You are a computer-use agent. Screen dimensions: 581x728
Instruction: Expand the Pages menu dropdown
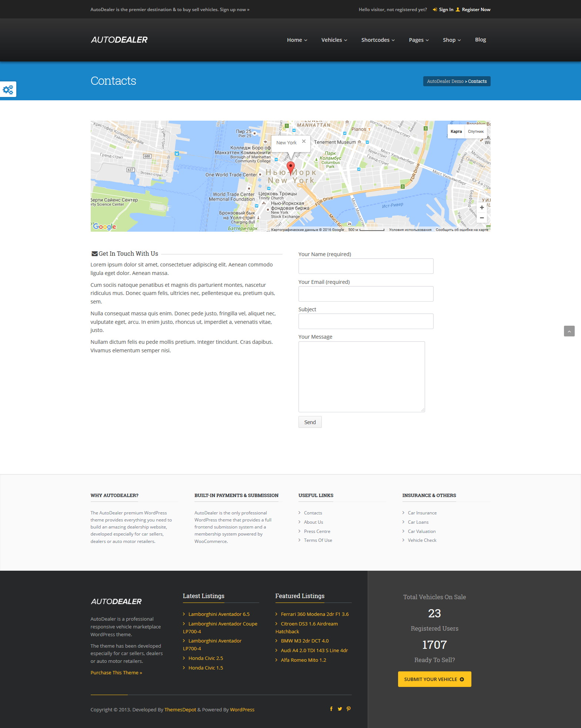click(x=419, y=40)
